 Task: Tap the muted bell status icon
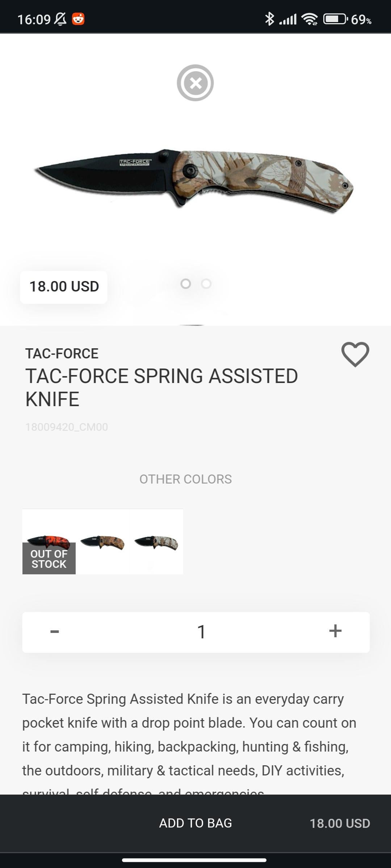(60, 19)
